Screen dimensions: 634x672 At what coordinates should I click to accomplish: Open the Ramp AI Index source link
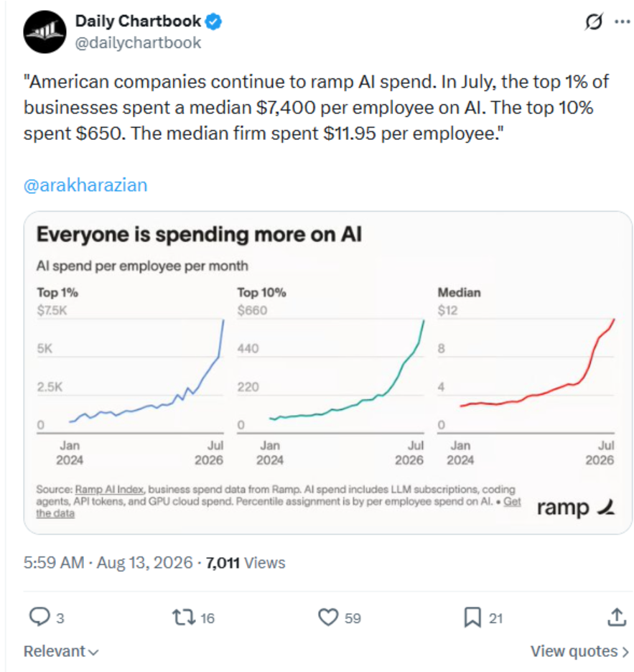110,490
